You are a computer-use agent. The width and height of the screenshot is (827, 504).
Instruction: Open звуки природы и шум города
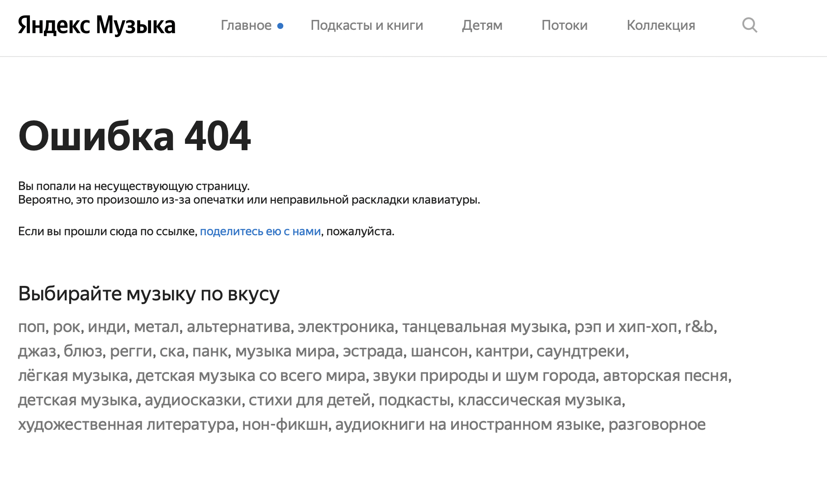coord(484,376)
